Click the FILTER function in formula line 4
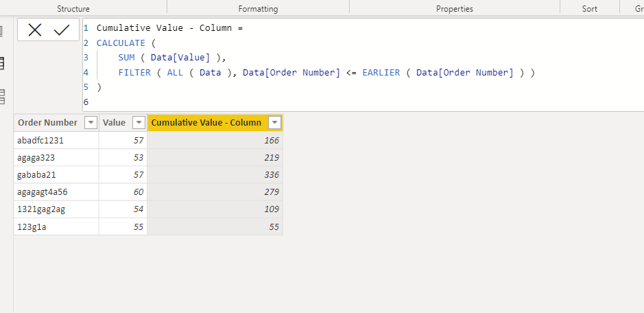 click(x=134, y=72)
